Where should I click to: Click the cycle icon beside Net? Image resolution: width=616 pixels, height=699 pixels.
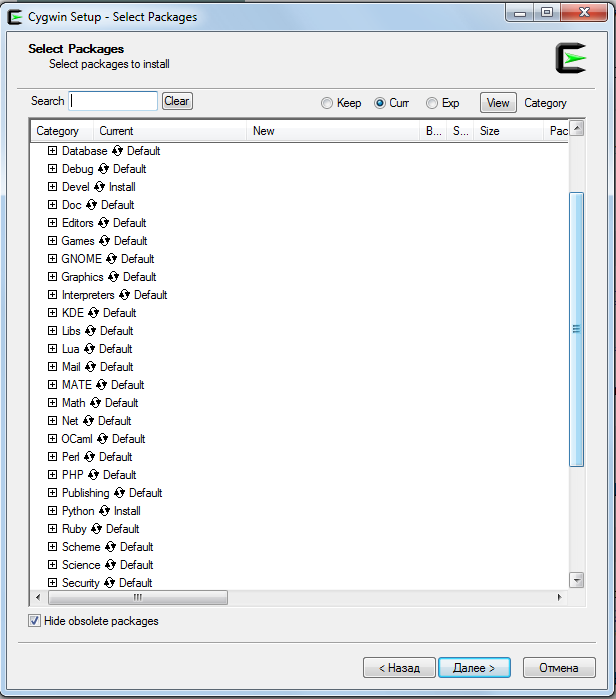point(88,420)
